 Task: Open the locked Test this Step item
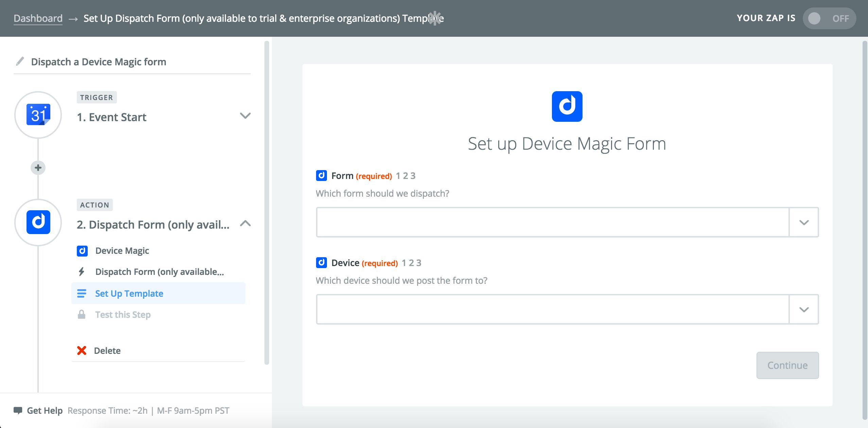pos(123,315)
